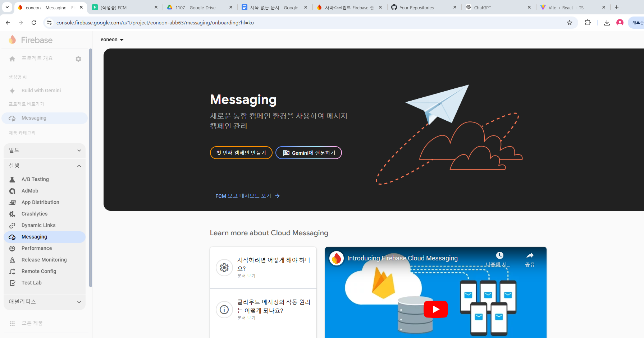Switch to 제목 없는 문서 Google tab

pos(274,8)
